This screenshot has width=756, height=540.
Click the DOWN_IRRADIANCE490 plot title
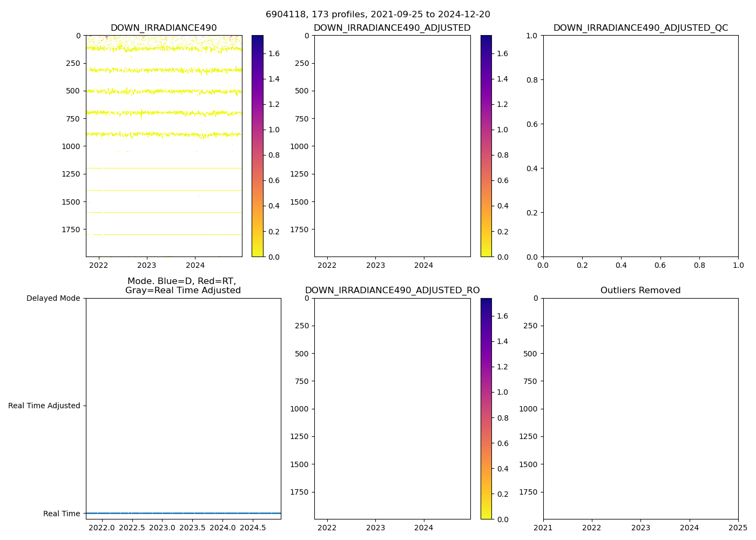[164, 28]
